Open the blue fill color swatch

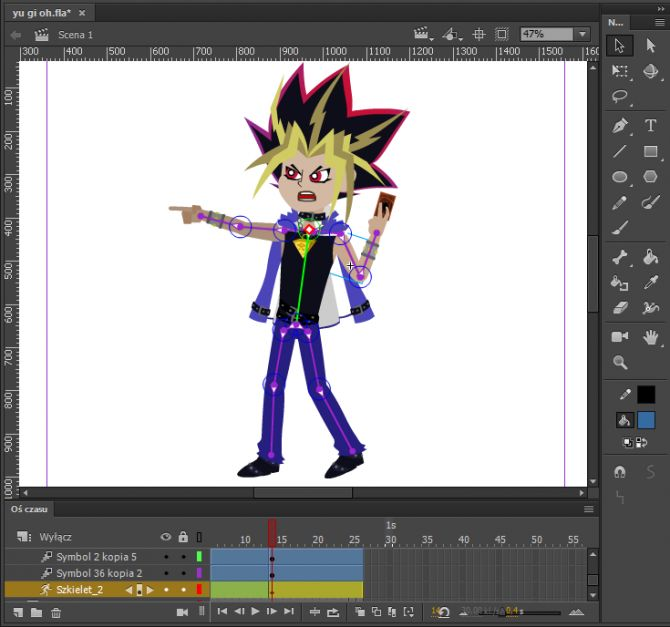646,420
